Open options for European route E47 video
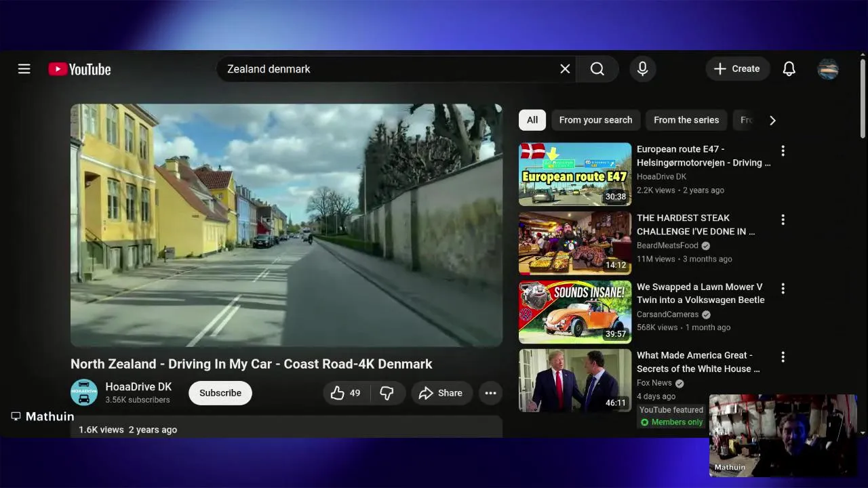This screenshot has width=868, height=488. pyautogui.click(x=783, y=150)
